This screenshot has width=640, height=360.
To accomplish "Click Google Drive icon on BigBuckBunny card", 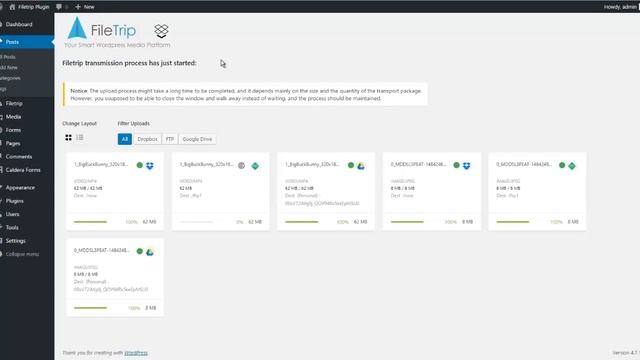I will pos(361,166).
